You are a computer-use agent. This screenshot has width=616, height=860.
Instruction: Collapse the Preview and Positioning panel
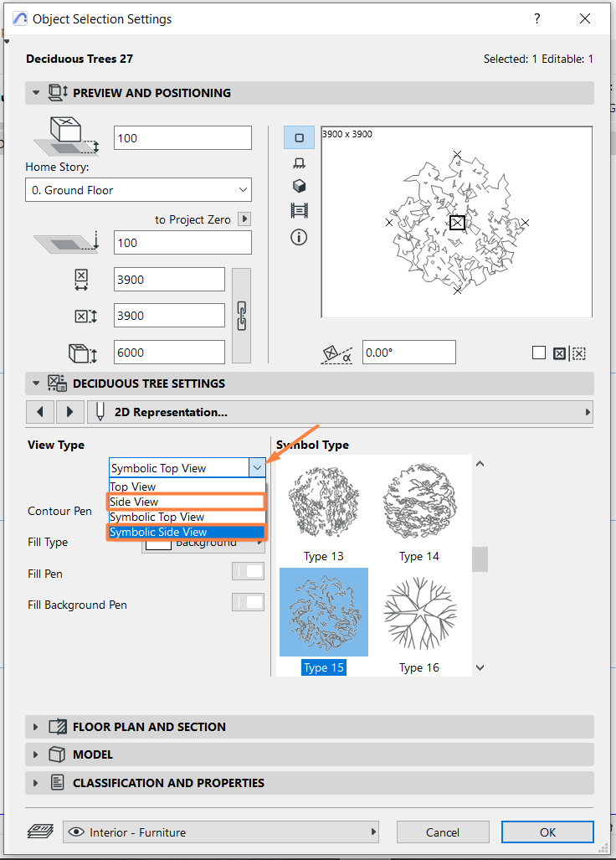(36, 93)
